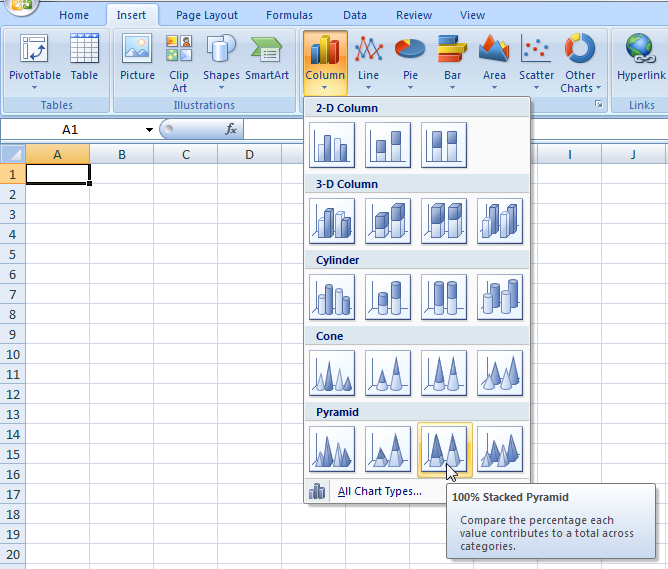Open the Shapes gallery
This screenshot has width=668, height=569.
221,62
